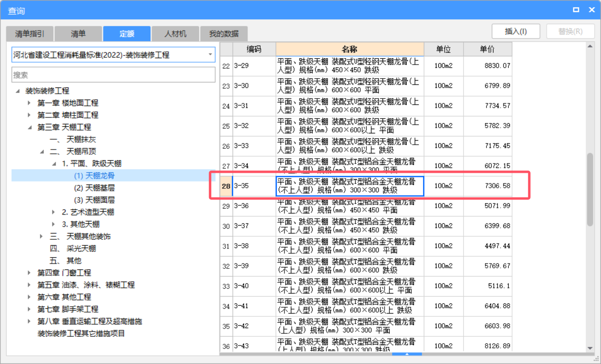The image size is (601, 364).
Task: Switch to the 清单 tab
Action: [78, 33]
